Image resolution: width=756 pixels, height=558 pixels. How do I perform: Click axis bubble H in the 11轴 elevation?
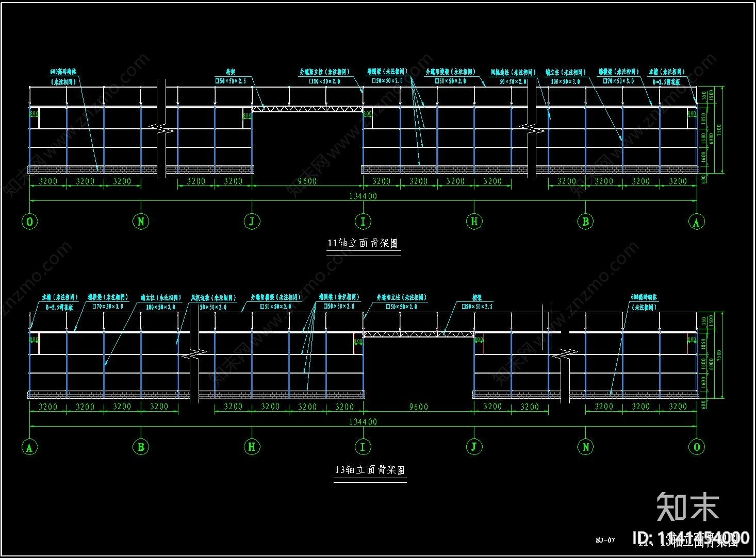(x=474, y=222)
